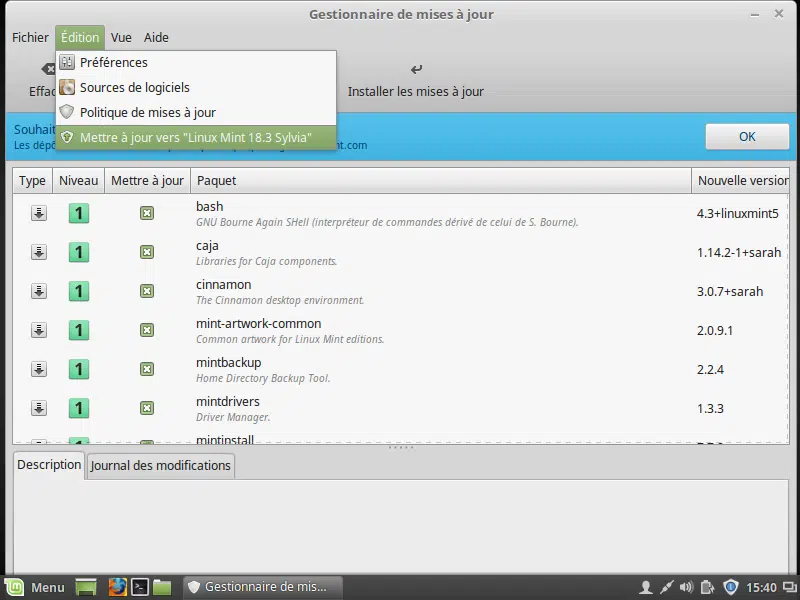This screenshot has width=800, height=600.
Task: Click the volume icon in system tray
Action: (686, 588)
